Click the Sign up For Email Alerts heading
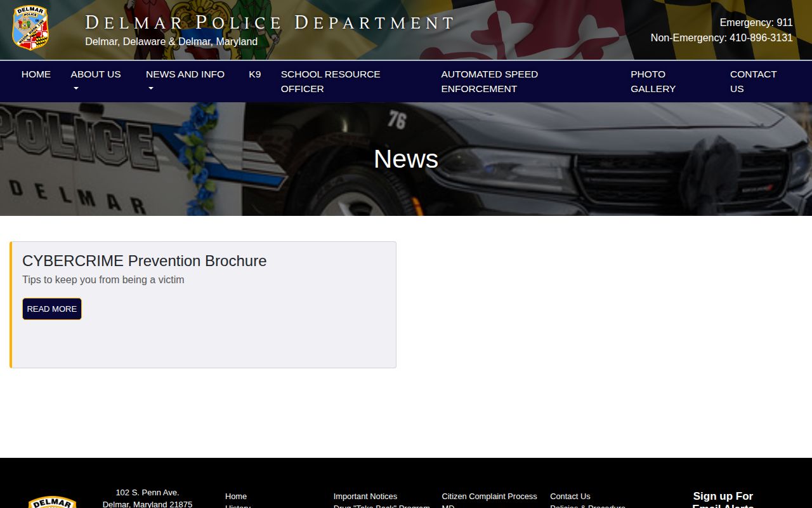 click(723, 500)
